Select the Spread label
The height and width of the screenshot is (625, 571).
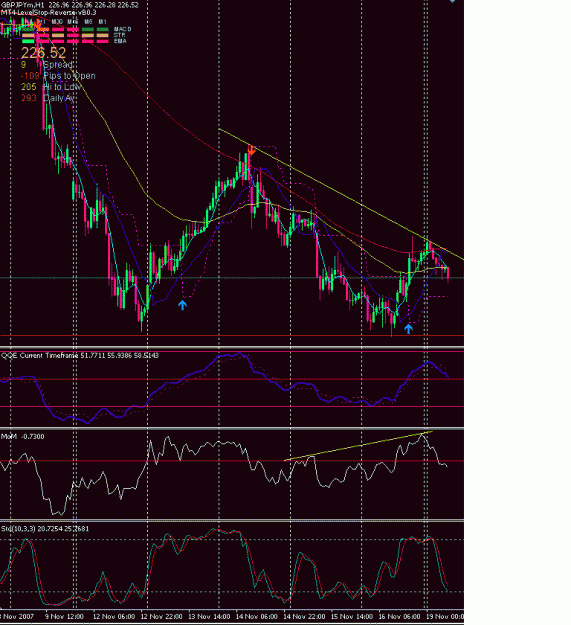(x=58, y=65)
